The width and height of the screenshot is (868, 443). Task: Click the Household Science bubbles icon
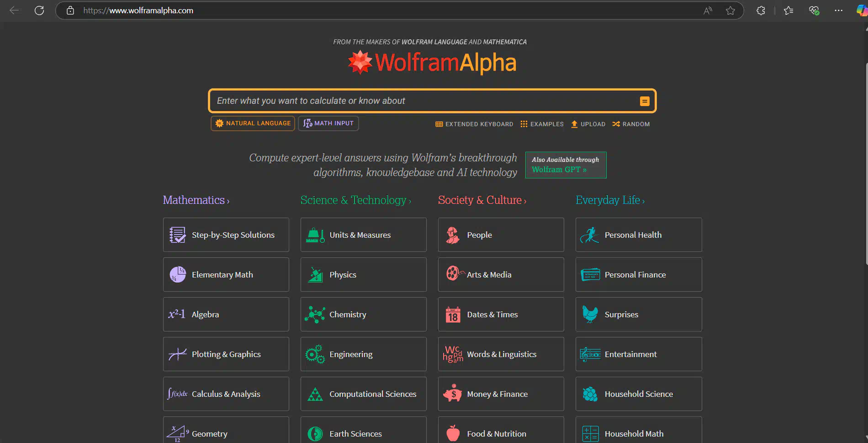point(590,394)
